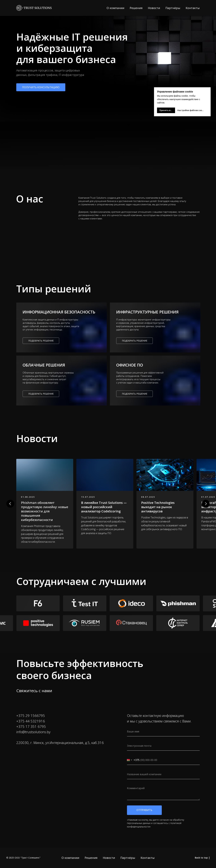Open Настройки файлов cookie link
Viewport: 216px width, 868px height.
point(190,110)
